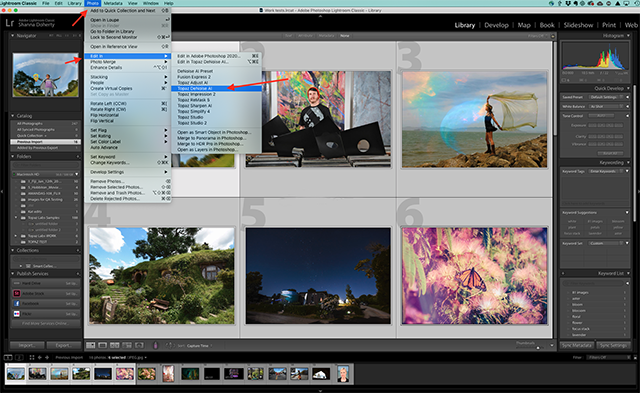Go forward with filmstrip right arrow
640x393 pixels.
coord(47,357)
